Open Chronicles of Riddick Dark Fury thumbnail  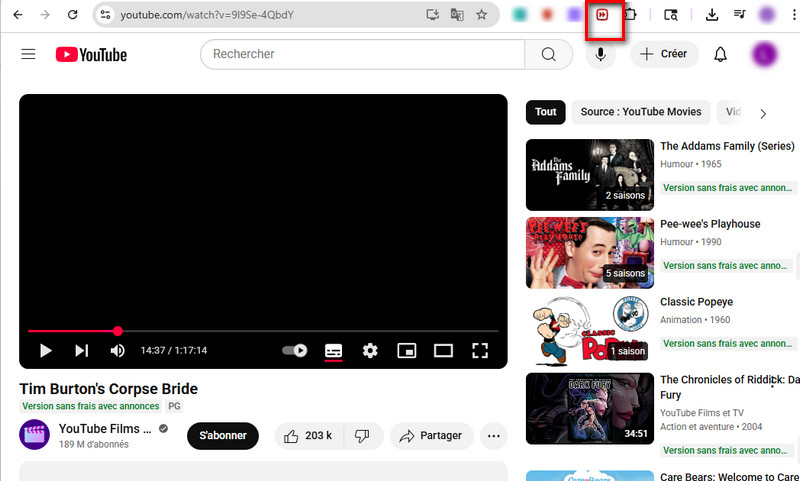[590, 409]
